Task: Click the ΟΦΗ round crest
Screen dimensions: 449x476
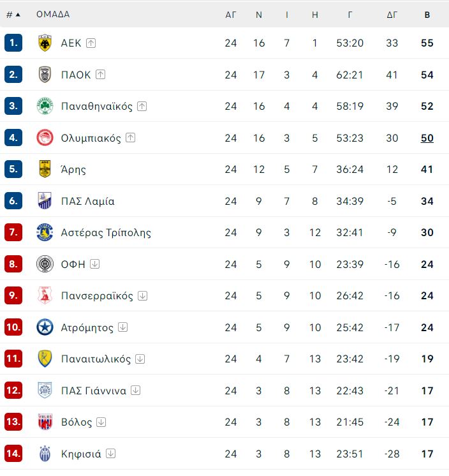Action: tap(45, 264)
